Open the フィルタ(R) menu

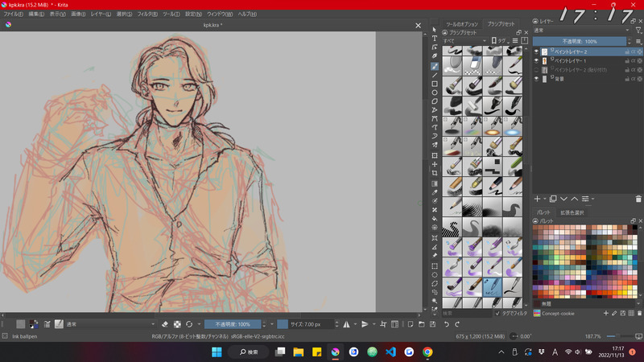148,14
